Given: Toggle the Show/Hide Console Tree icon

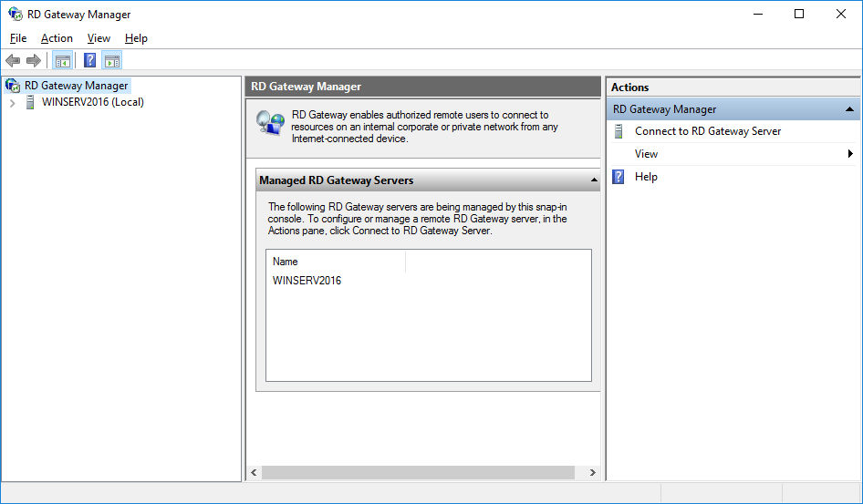Looking at the screenshot, I should click(62, 60).
